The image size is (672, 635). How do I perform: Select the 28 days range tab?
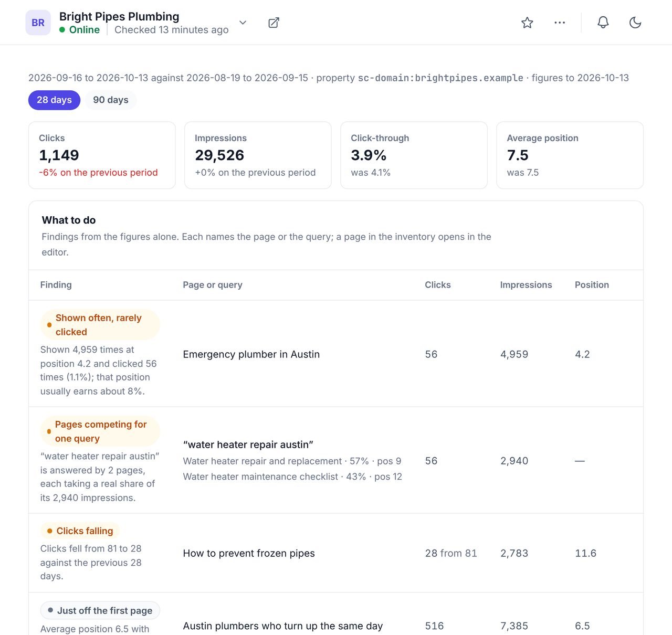[x=54, y=100]
